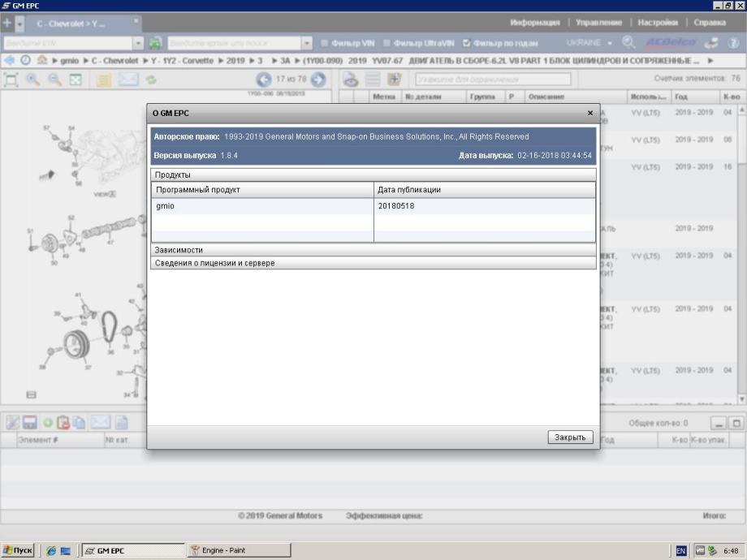The image size is (747, 560).
Task: Click the full-screen illustration icon
Action: [76, 80]
